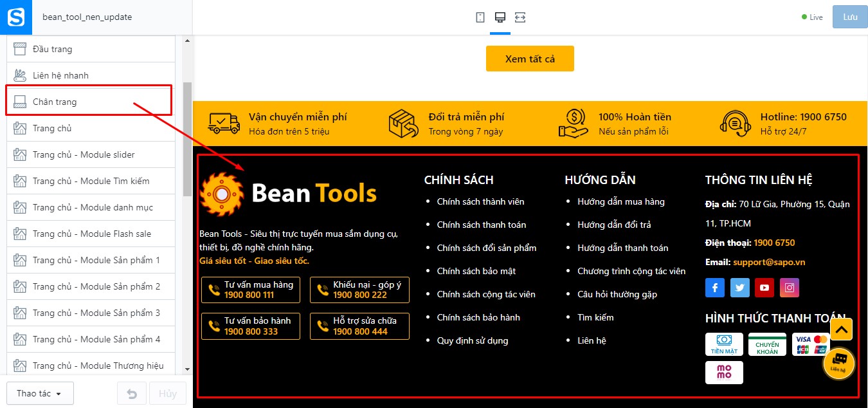Click the undo arrow button

click(x=132, y=393)
